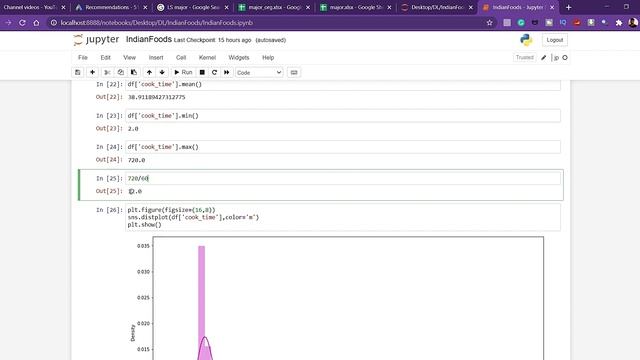Open the cell type dropdown showing Code
Viewport: 640px width, 360px height.
(x=259, y=73)
